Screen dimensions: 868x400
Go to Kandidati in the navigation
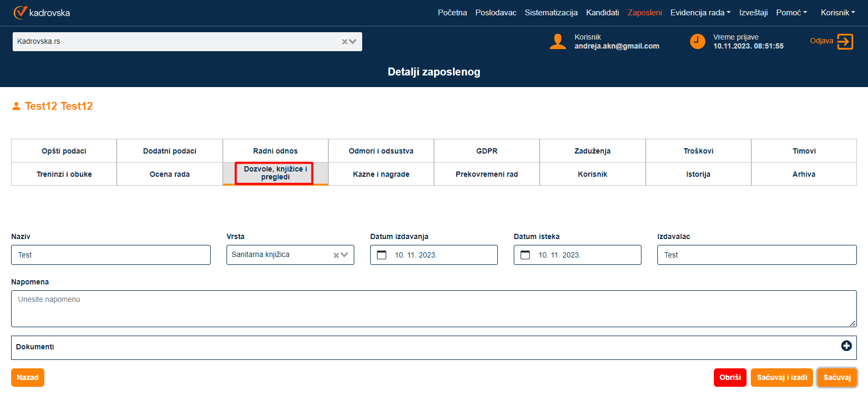click(602, 13)
